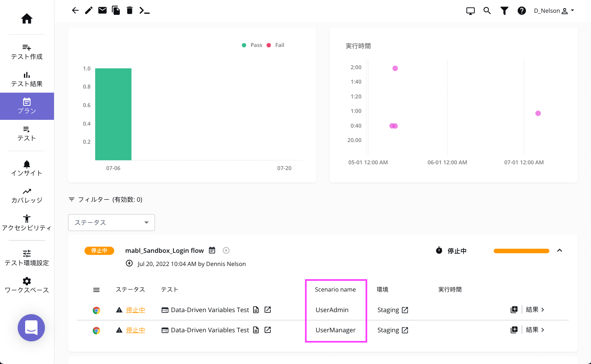This screenshot has width=591, height=364.
Task: Click the 停止中 link for UserAdmin row
Action: [135, 310]
